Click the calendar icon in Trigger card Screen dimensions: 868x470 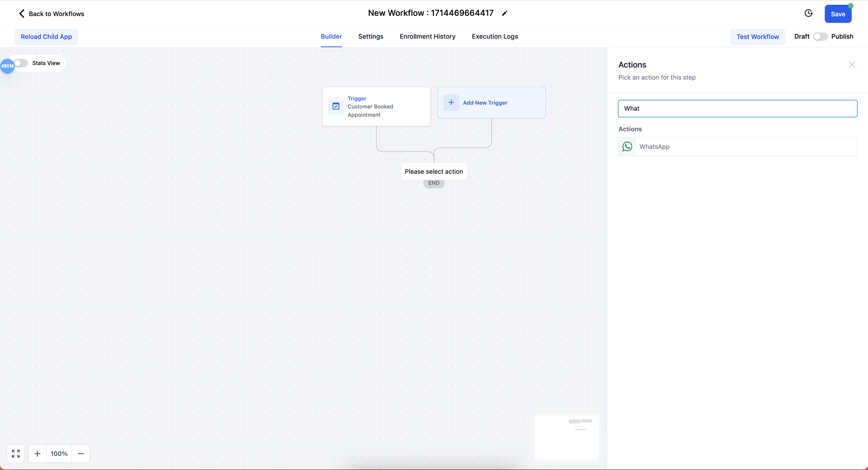(x=336, y=106)
